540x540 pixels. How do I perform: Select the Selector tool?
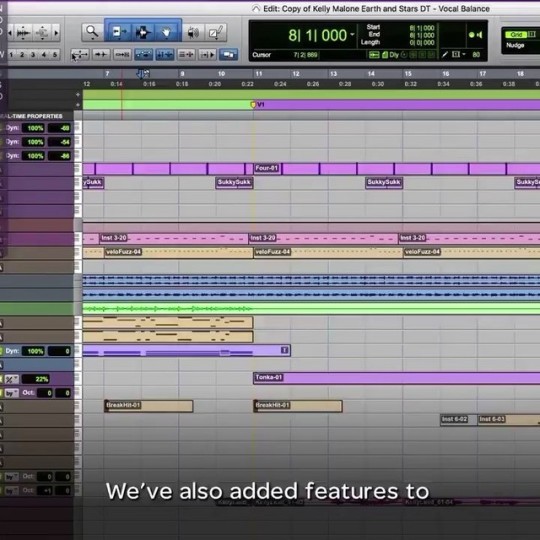pos(143,32)
